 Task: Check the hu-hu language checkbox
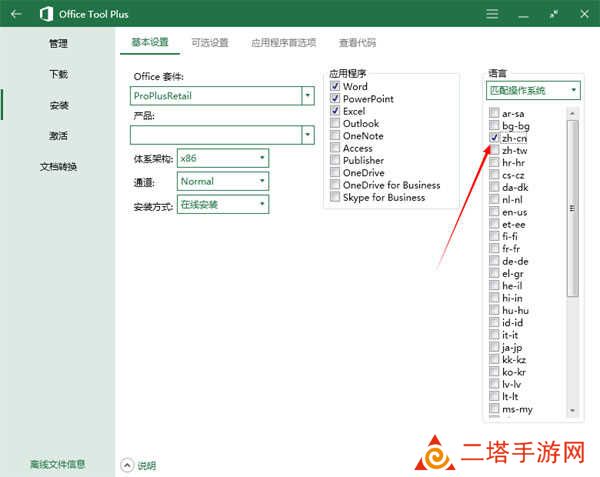(494, 310)
